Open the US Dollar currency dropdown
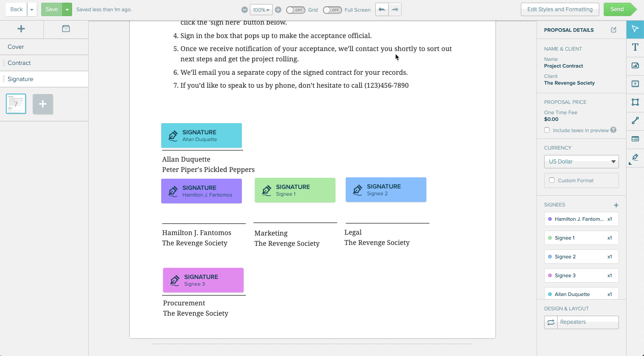644x356 pixels. 581,162
